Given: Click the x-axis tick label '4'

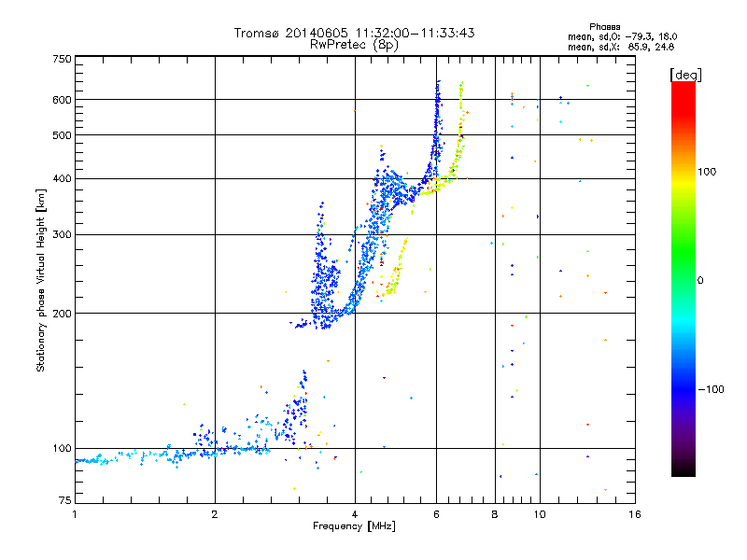Looking at the screenshot, I should tap(355, 514).
